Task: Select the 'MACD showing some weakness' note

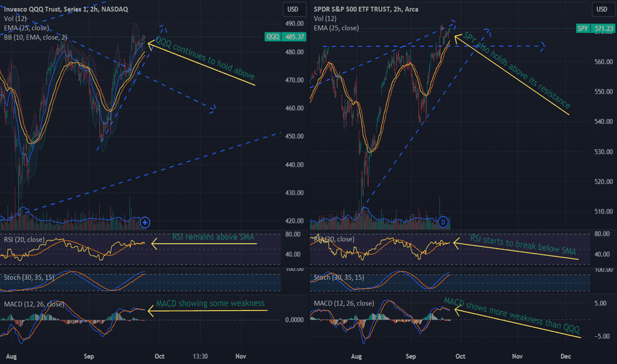Action: [x=210, y=303]
